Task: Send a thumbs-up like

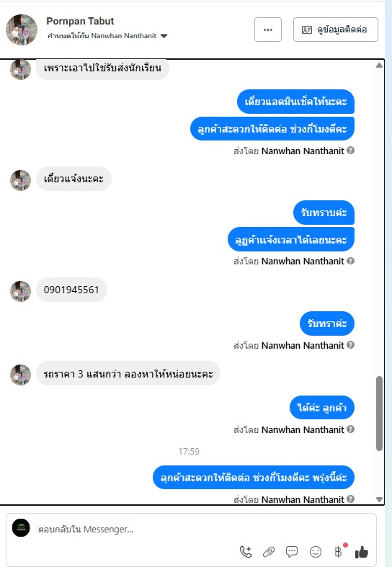Action: click(362, 552)
